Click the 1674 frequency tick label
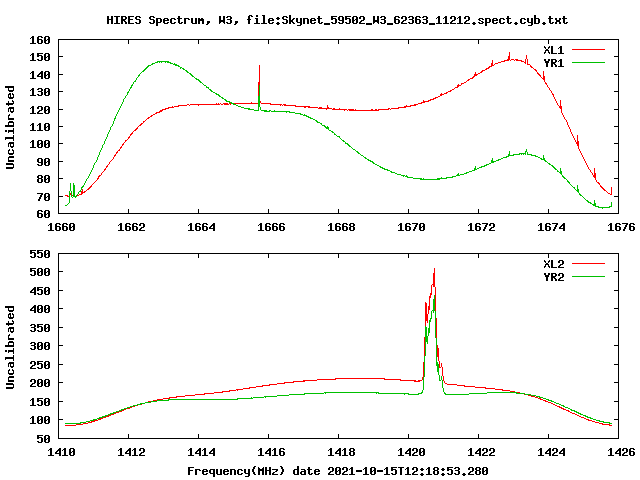 click(551, 227)
